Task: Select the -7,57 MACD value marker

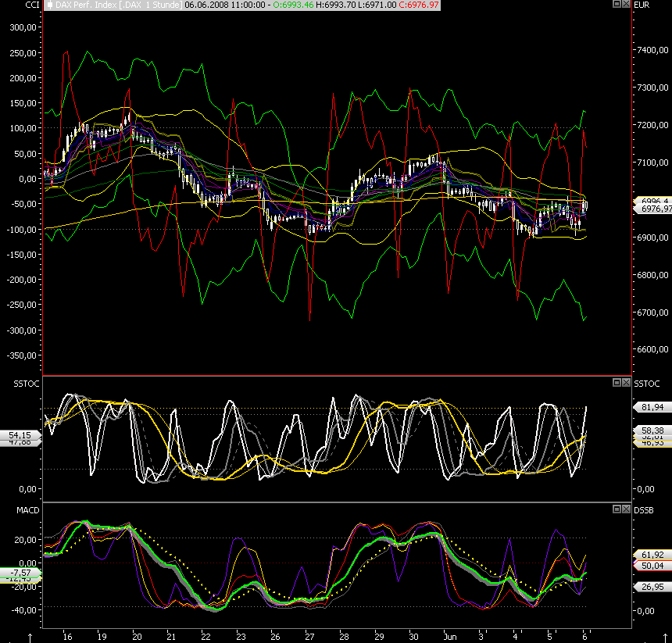Action: coord(20,573)
